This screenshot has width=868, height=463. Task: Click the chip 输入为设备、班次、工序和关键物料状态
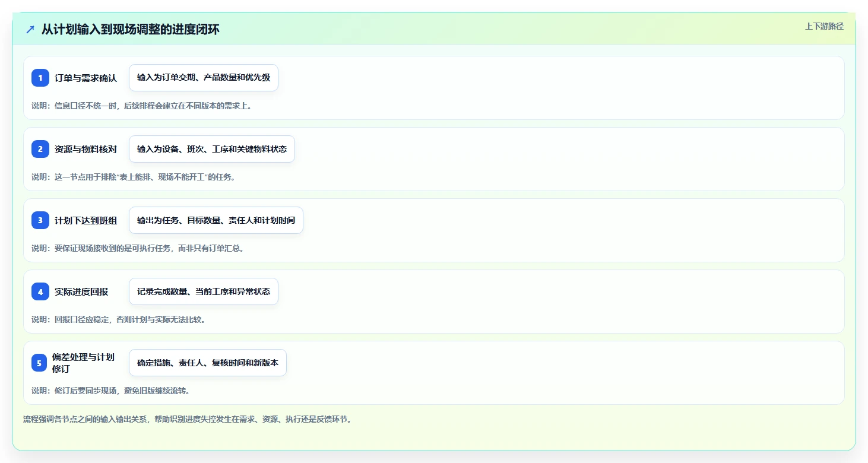click(212, 149)
